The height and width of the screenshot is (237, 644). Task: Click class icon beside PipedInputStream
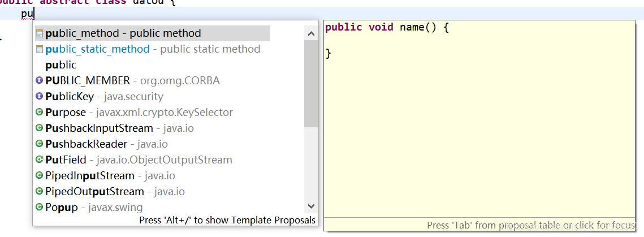click(40, 175)
